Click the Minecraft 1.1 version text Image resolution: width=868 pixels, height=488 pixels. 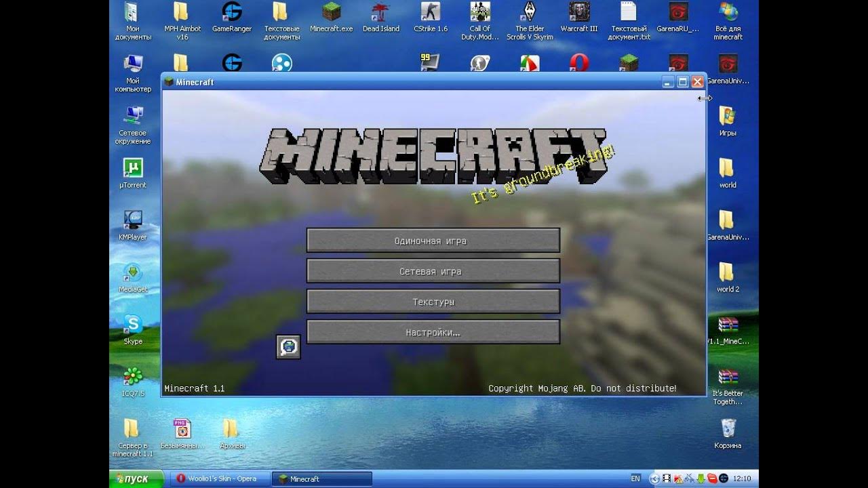pos(195,388)
